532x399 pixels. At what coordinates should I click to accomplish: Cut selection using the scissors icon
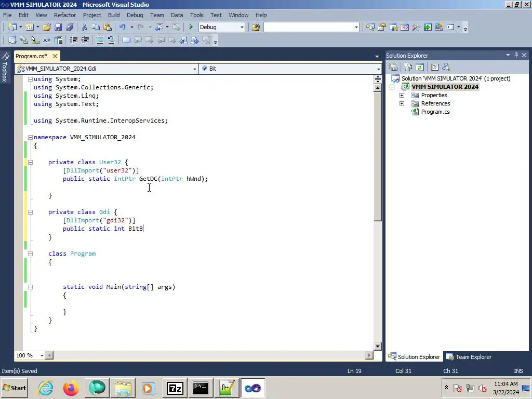click(x=84, y=27)
